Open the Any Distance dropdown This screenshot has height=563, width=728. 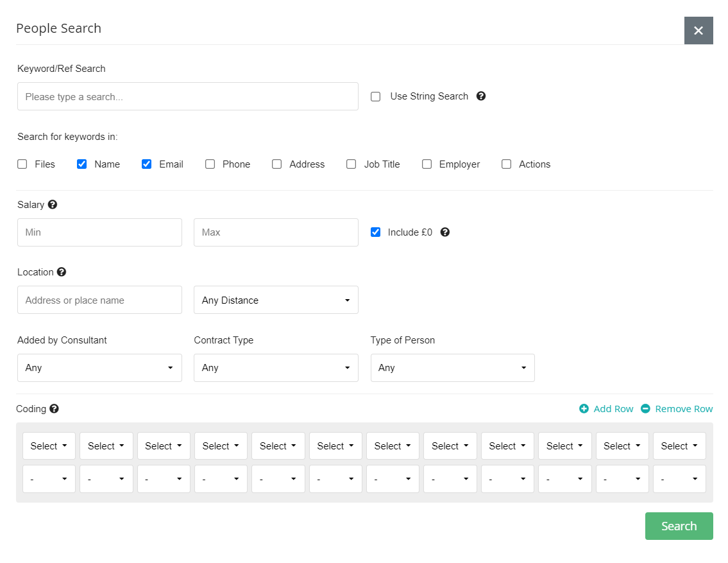276,300
